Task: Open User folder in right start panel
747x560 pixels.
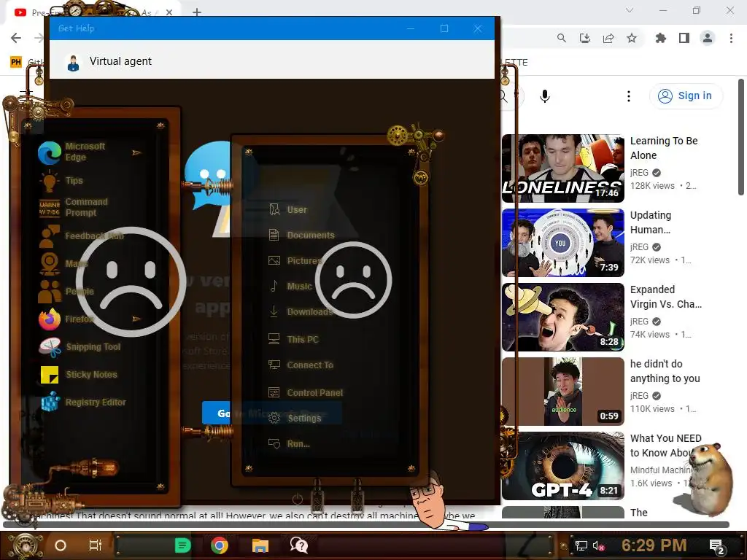Action: (287, 209)
